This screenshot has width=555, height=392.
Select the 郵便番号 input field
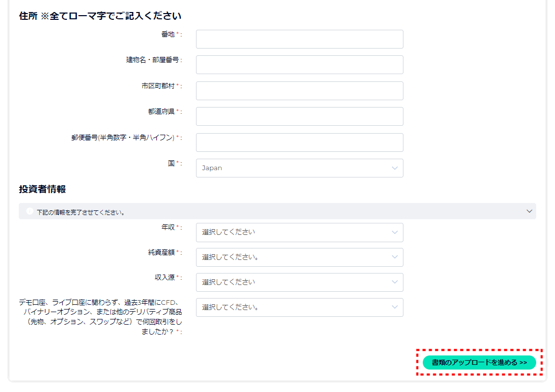(299, 142)
